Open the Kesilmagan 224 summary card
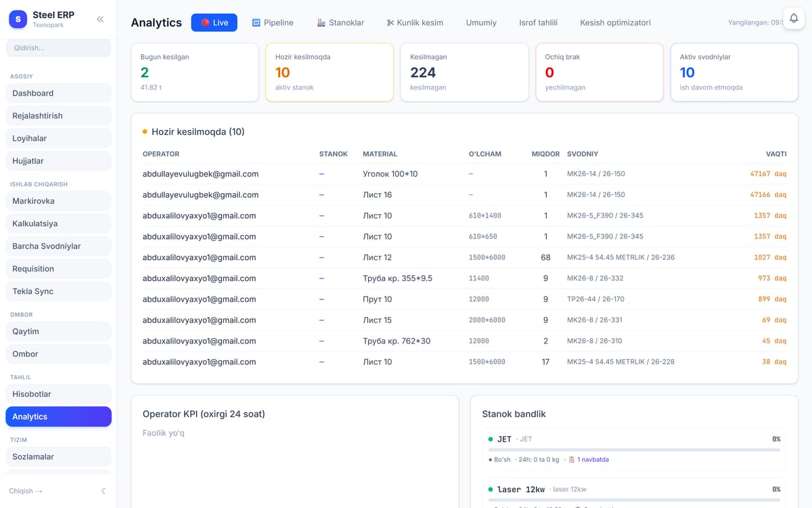This screenshot has width=812, height=508. tap(464, 72)
